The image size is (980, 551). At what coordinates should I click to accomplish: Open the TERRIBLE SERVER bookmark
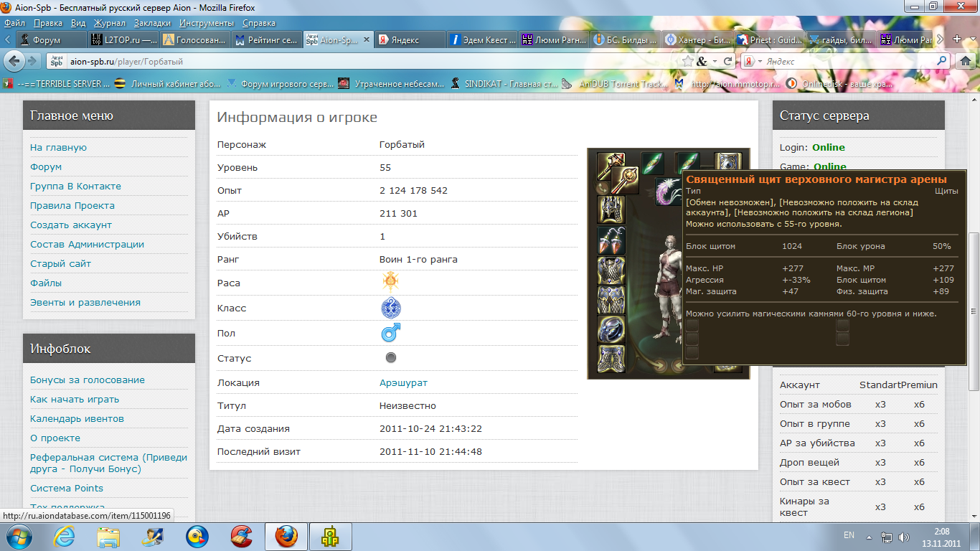57,84
